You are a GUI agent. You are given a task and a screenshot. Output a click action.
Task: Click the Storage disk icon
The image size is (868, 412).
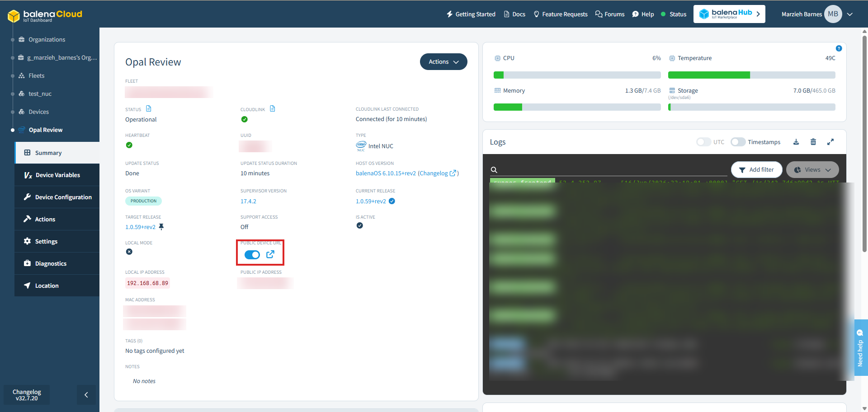pyautogui.click(x=672, y=90)
